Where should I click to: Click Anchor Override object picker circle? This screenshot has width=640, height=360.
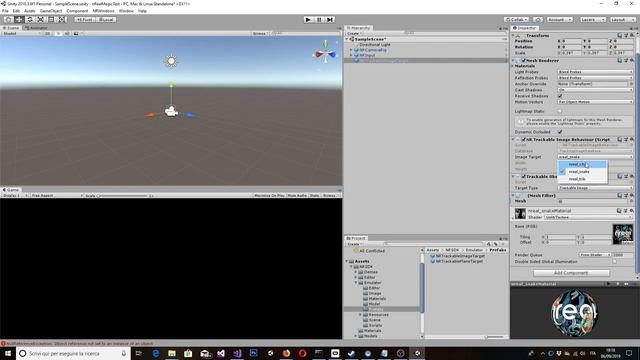(631, 84)
